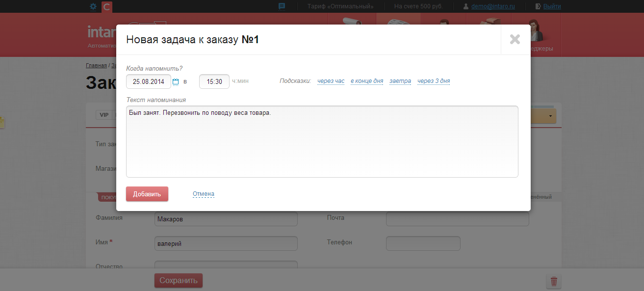Click the user profile icon
Image resolution: width=644 pixels, height=291 pixels.
(466, 6)
